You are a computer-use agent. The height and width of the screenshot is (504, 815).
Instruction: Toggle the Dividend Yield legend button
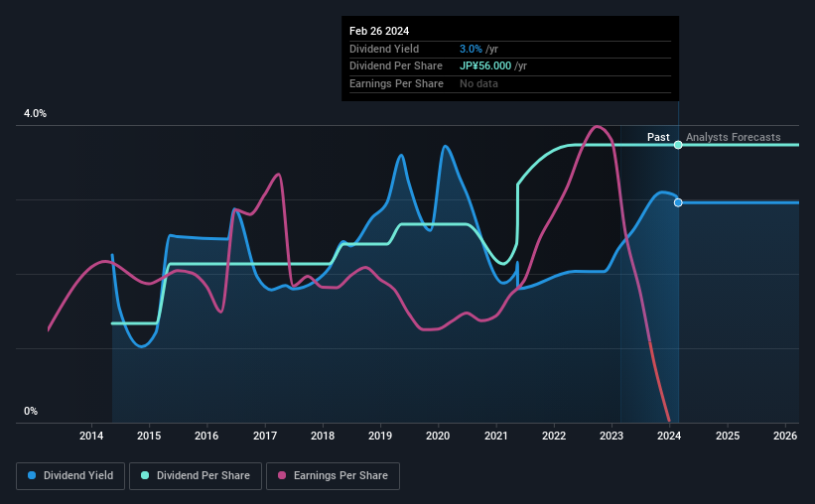point(70,476)
